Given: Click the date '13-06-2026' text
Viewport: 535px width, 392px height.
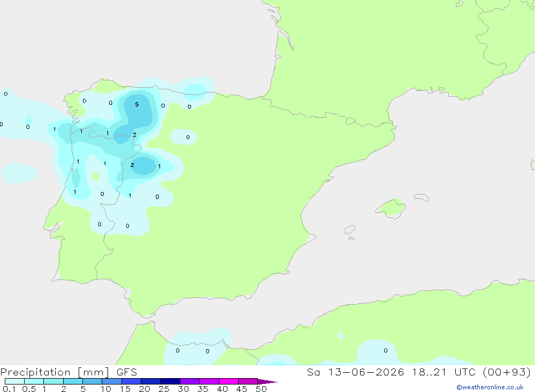Looking at the screenshot, I should click(x=366, y=372).
